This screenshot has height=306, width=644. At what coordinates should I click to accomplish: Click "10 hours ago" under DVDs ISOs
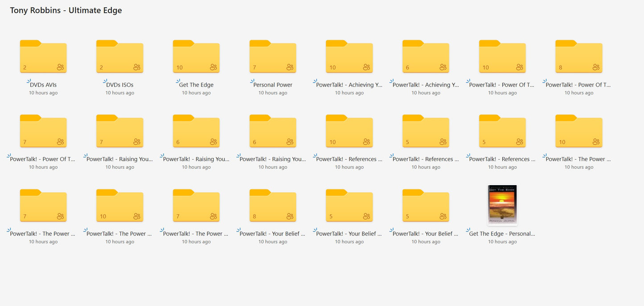120,93
